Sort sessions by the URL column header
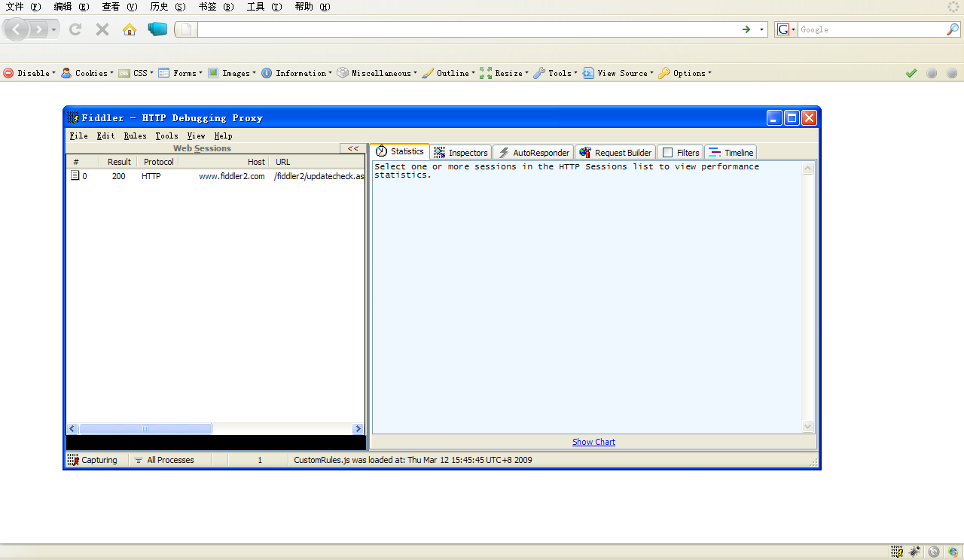The image size is (964, 560). (x=317, y=162)
